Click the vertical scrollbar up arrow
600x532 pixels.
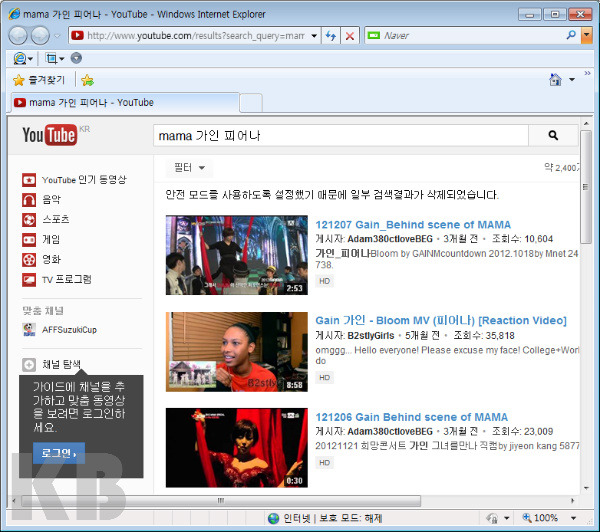586,124
